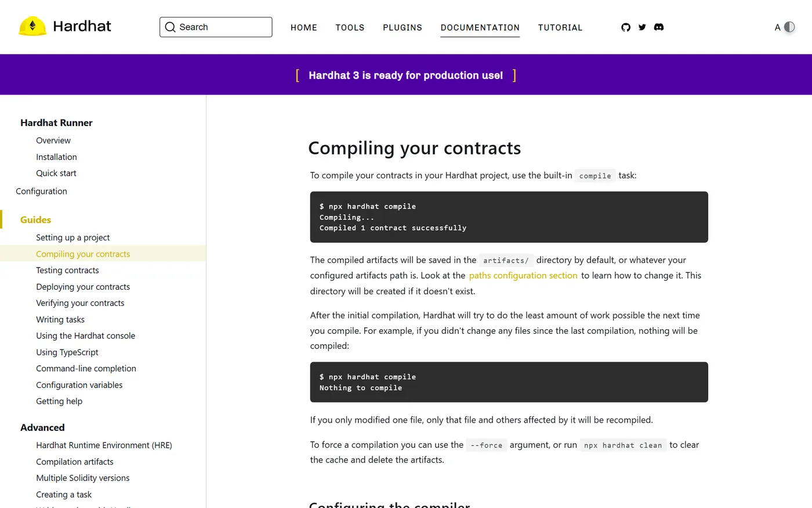
Task: Open Hardhat Runtime Environment (HRE) page
Action: point(104,445)
